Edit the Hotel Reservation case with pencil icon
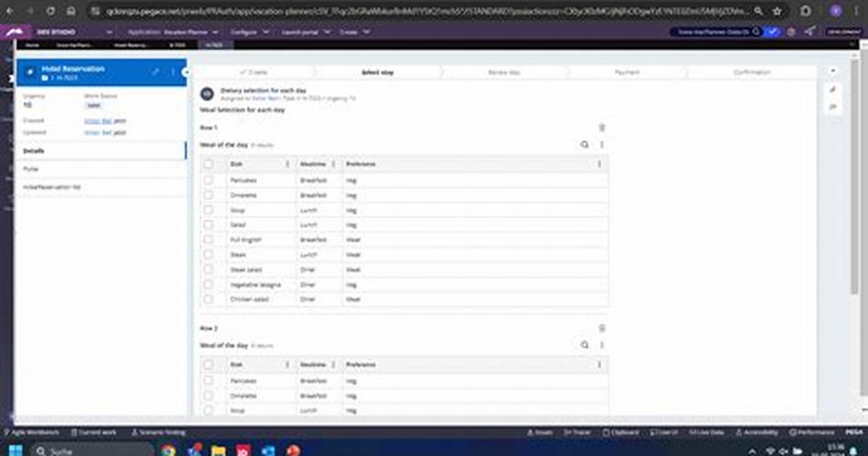 click(x=155, y=72)
